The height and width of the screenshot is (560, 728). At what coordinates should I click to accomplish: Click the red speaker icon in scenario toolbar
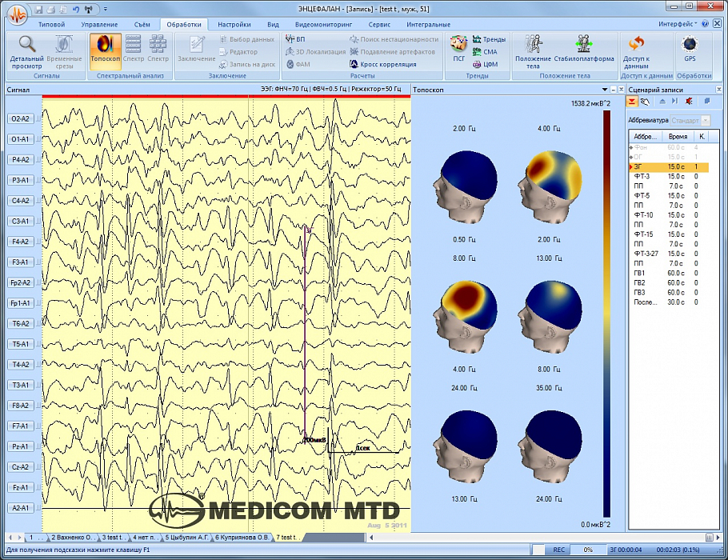tap(688, 102)
